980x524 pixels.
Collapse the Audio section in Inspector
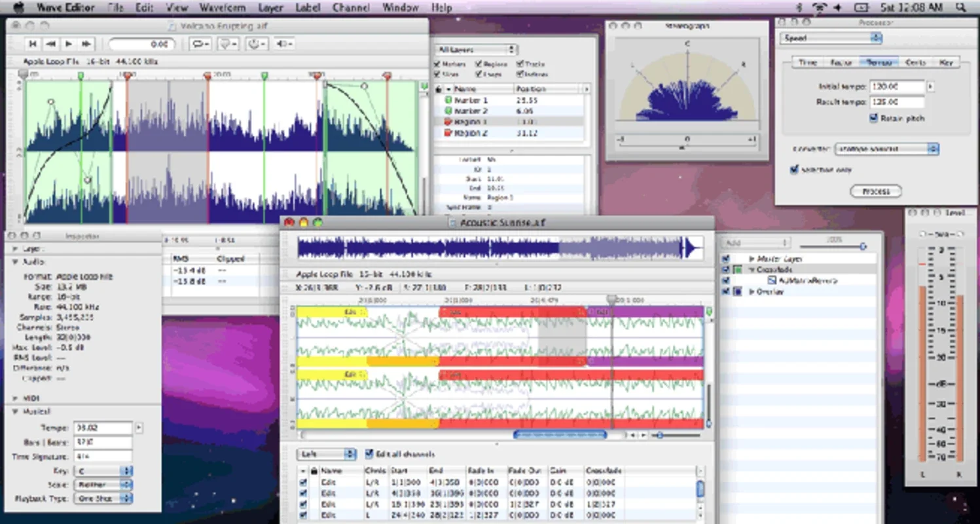[15, 261]
